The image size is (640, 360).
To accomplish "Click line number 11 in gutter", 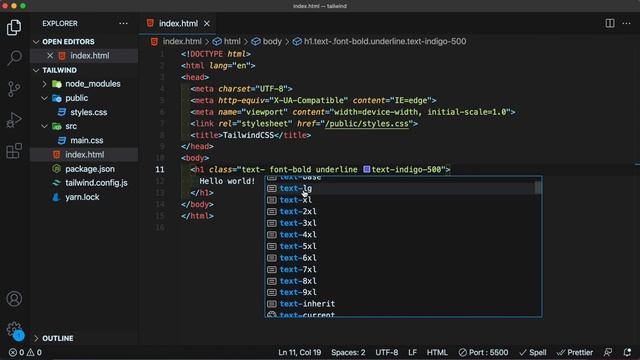I will pyautogui.click(x=160, y=169).
